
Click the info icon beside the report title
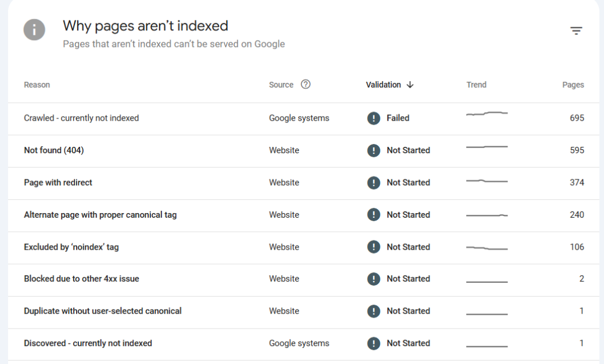click(33, 30)
